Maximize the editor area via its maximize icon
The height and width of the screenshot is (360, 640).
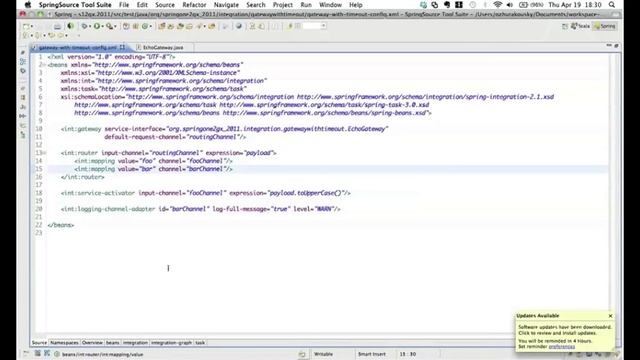616,46
